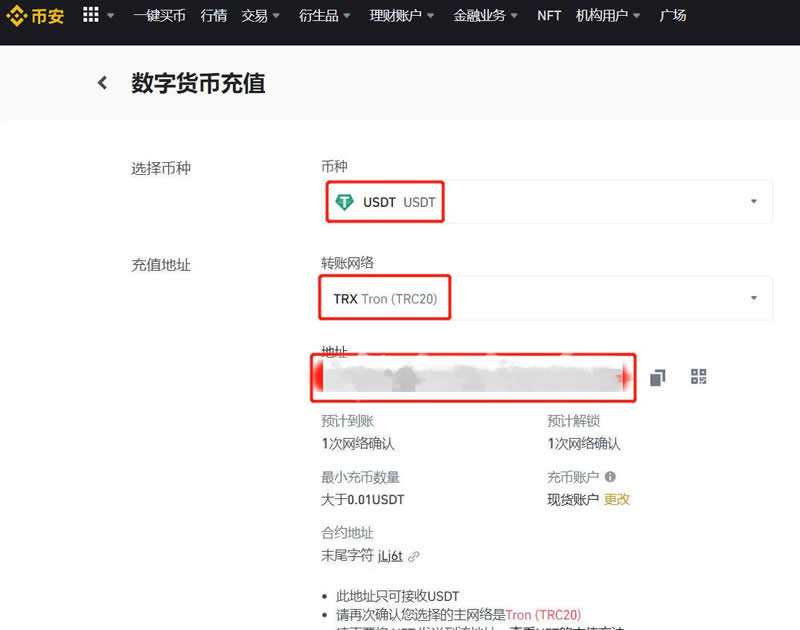Screen dimensions: 800x630
Task: Click the Tron (TRC20) red link at bottom
Action: [544, 615]
